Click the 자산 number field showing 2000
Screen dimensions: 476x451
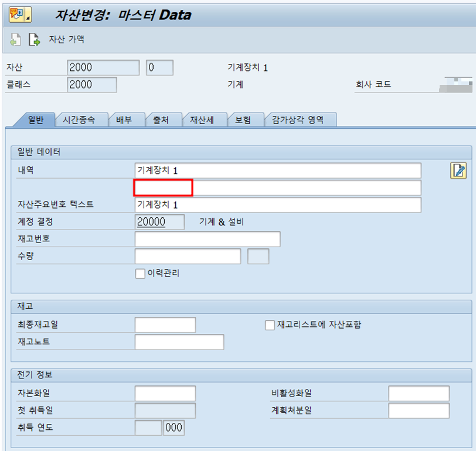pyautogui.click(x=103, y=67)
